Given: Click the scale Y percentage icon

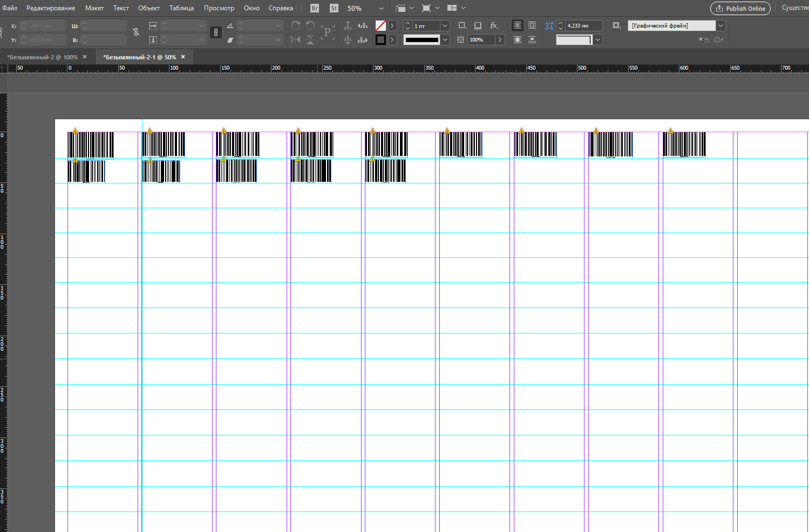Looking at the screenshot, I should 153,39.
